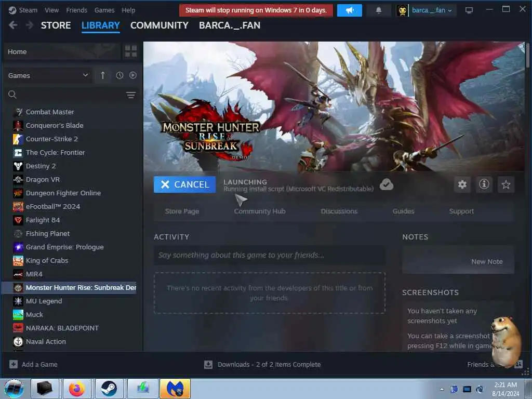The image size is (532, 399).
Task: Select Dungeon Fighter Online
Action: [x=63, y=193]
